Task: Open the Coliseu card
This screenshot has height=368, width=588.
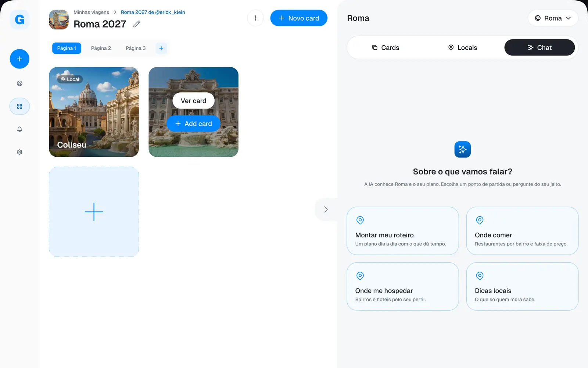Action: click(x=94, y=112)
